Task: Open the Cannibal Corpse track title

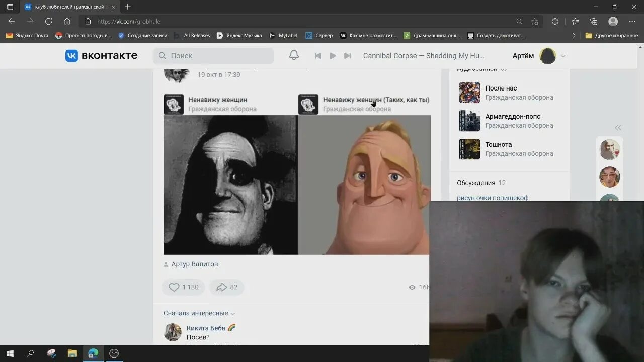Action: pyautogui.click(x=424, y=56)
